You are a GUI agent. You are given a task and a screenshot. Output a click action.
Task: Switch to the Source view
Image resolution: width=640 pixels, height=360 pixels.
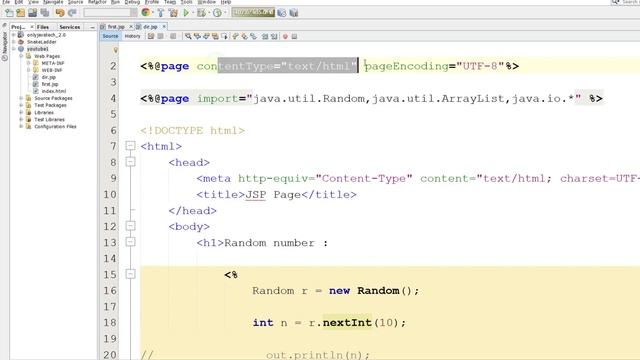pos(110,36)
